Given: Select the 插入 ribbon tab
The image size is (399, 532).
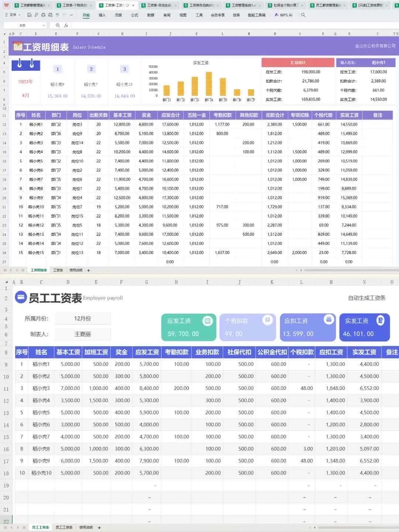Looking at the screenshot, I should 102,15.
